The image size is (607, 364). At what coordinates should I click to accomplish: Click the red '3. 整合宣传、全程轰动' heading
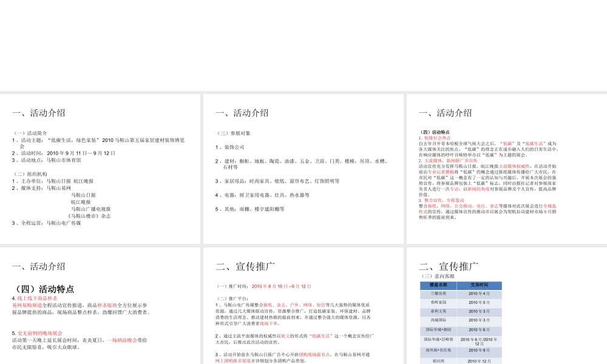[x=441, y=200]
